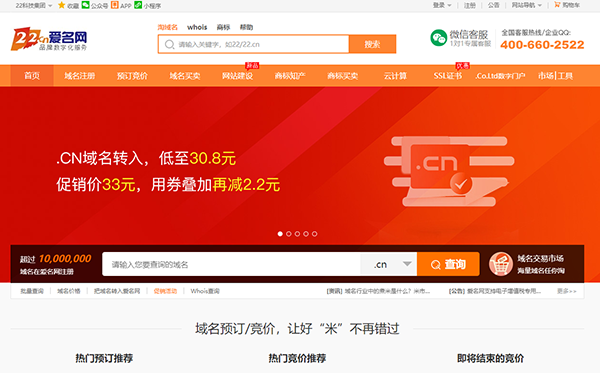The image size is (600, 373).
Task: Focus the 请输入您要查询的域名 input field
Action: (231, 264)
